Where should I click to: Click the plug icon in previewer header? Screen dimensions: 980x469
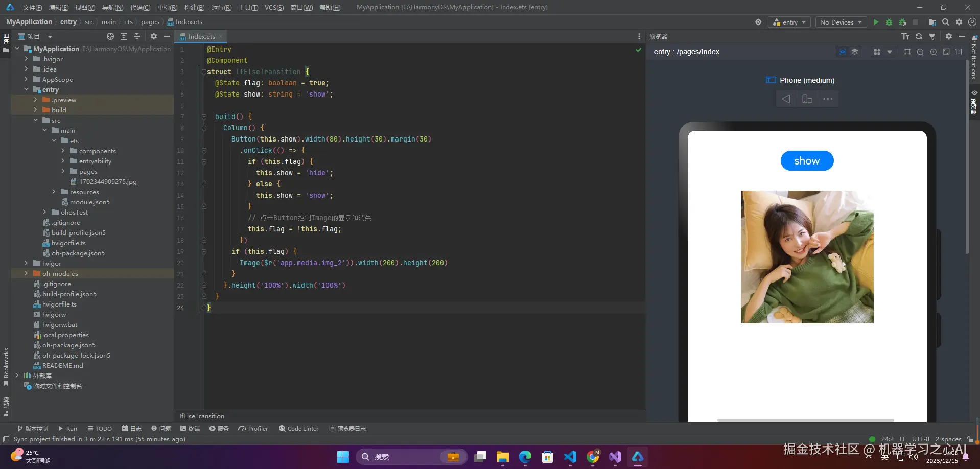pos(932,36)
